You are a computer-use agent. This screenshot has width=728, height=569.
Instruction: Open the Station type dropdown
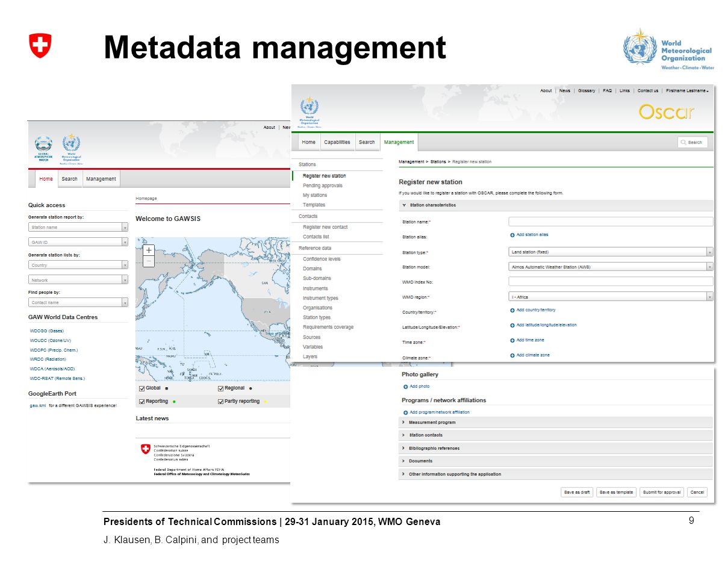click(611, 252)
